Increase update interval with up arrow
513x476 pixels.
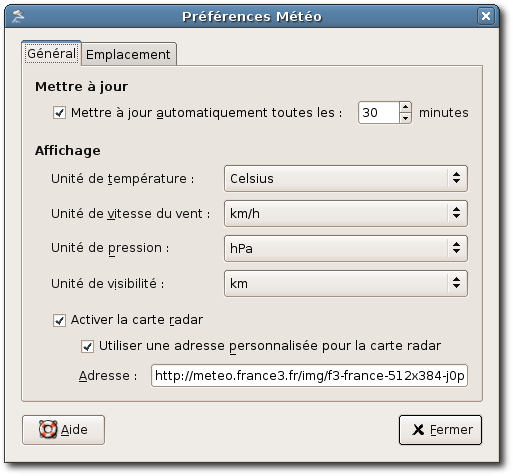[x=405, y=107]
